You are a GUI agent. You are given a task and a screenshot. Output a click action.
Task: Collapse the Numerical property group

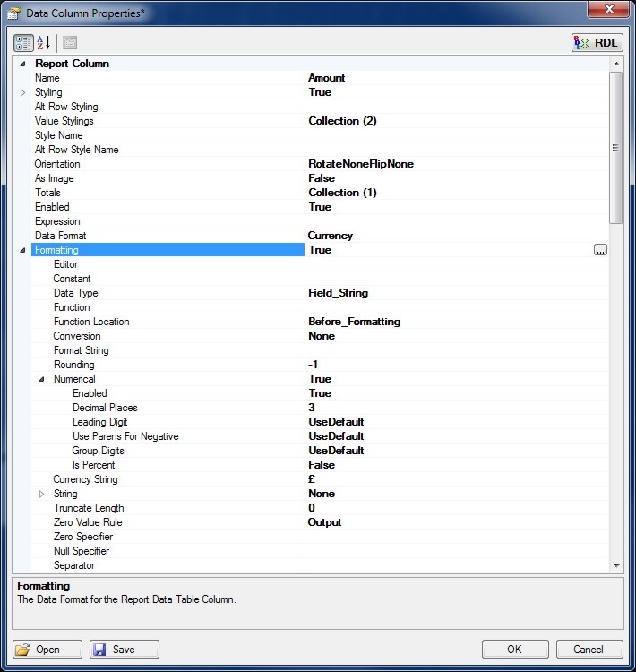(41, 379)
